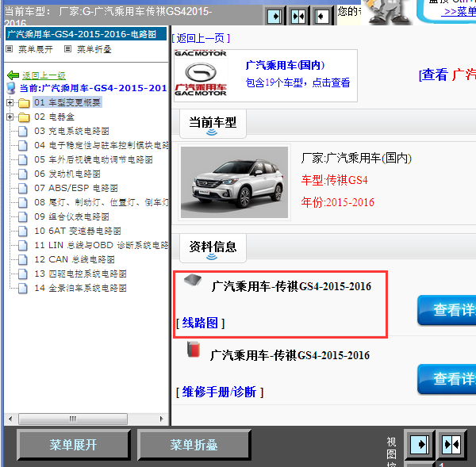The width and height of the screenshot is (476, 467).
Task: Click the 资料信息 tab header
Action: tap(213, 248)
